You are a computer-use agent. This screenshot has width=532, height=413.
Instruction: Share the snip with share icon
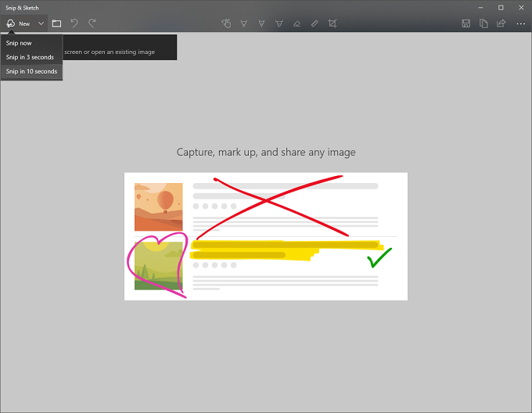click(x=501, y=23)
